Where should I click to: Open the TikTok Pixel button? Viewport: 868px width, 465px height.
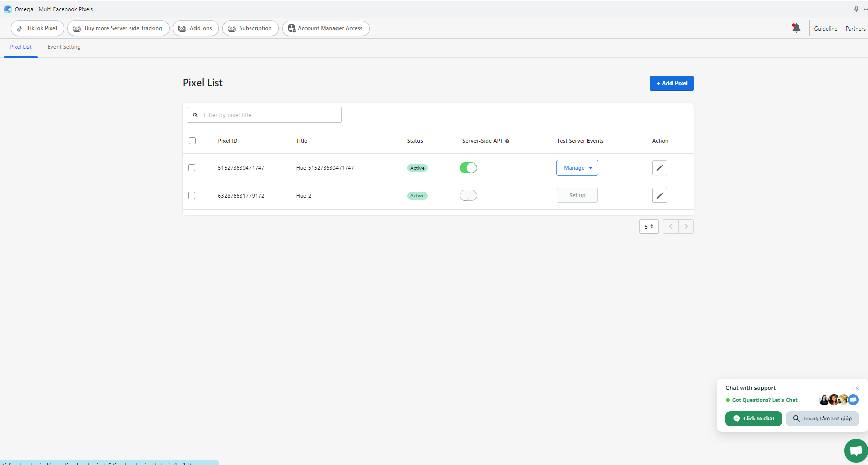coord(37,28)
